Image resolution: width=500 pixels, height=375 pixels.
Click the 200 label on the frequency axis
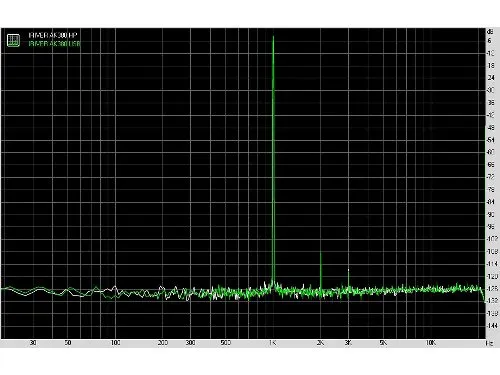(163, 343)
